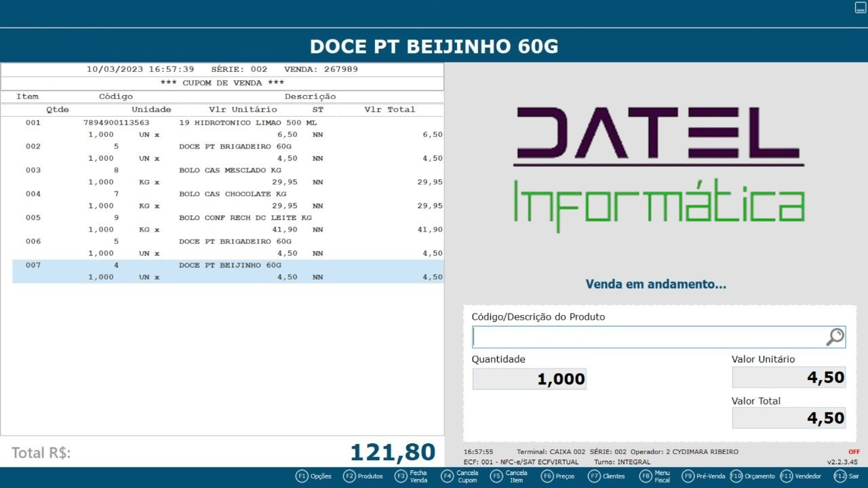Click the F1 Opções shortcut icon
868x488 pixels.
302,476
